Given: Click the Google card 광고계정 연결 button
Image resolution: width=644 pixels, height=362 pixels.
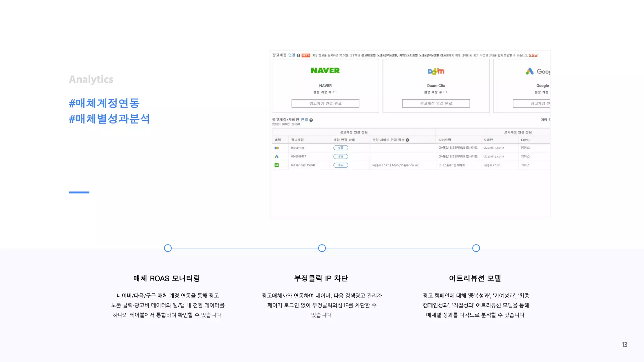Looking at the screenshot, I should pyautogui.click(x=532, y=103).
